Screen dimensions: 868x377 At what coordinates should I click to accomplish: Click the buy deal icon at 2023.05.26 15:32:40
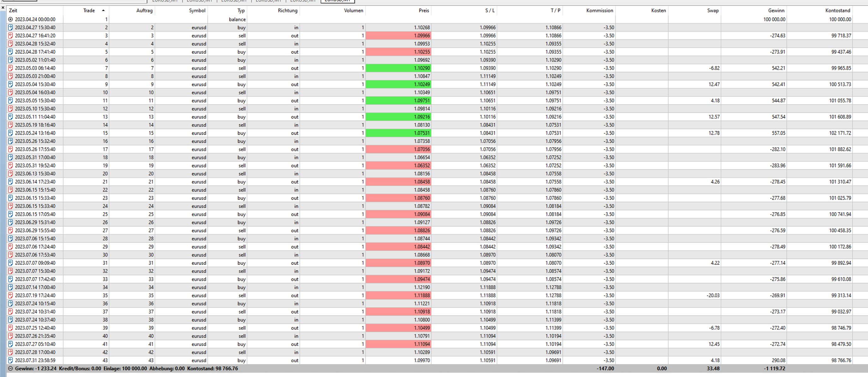[10, 141]
